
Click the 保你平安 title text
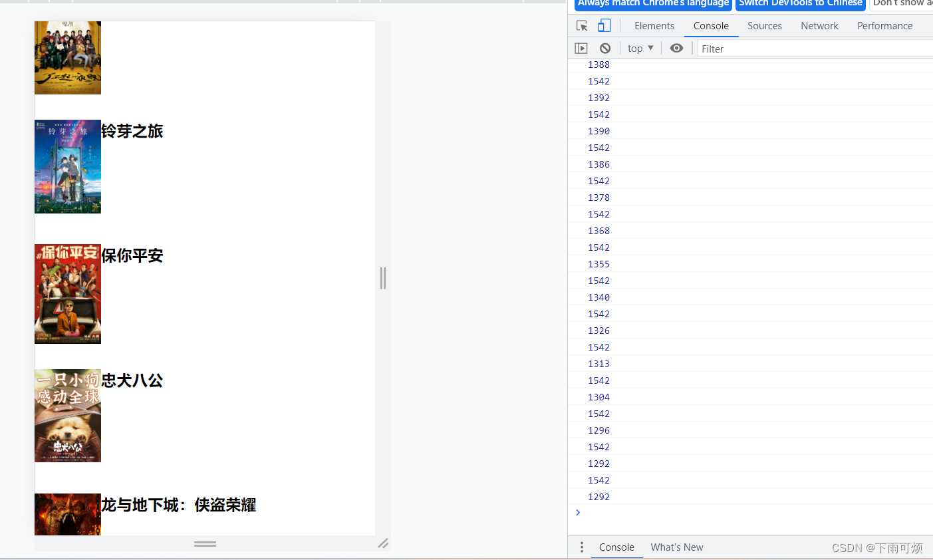point(132,255)
